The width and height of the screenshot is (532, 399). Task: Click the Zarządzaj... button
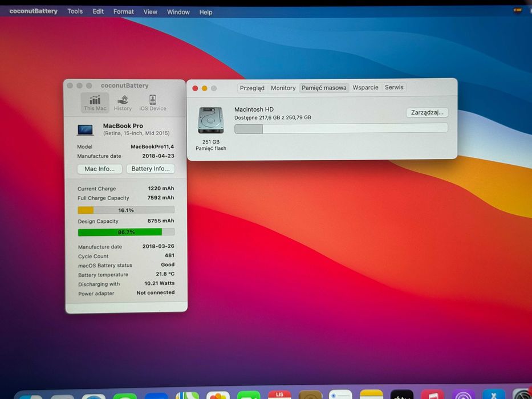click(427, 113)
